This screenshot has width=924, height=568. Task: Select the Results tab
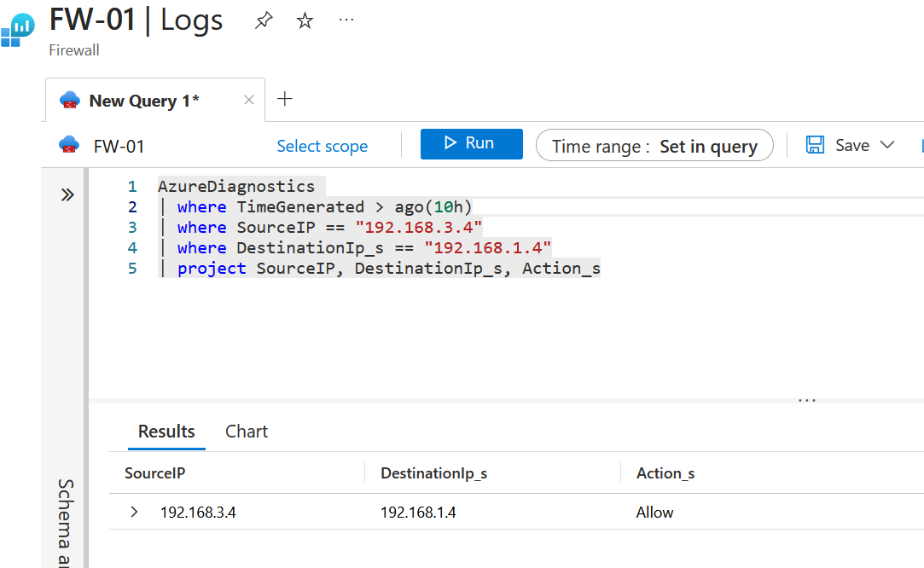(166, 431)
